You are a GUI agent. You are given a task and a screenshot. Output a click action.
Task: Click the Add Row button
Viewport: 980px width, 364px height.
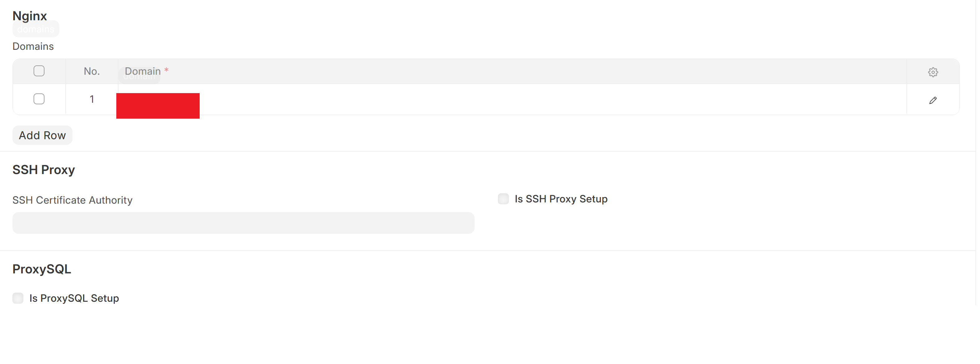coord(42,135)
